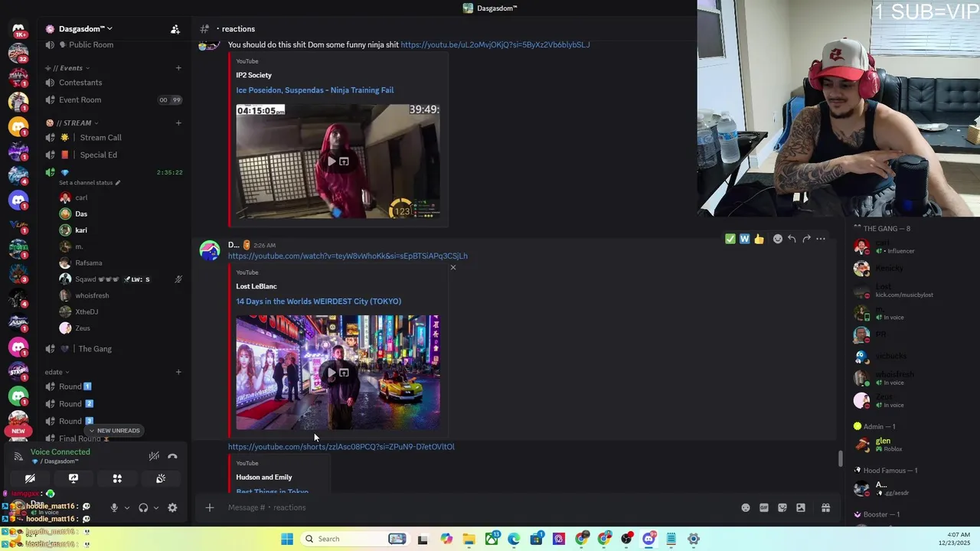The width and height of the screenshot is (980, 551).
Task: Open headphone output options arrow
Action: (x=156, y=507)
